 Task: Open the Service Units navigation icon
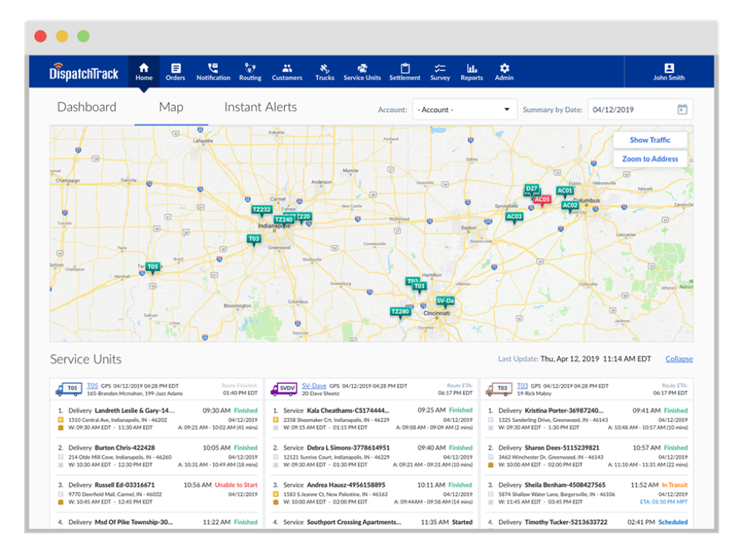[x=363, y=72]
